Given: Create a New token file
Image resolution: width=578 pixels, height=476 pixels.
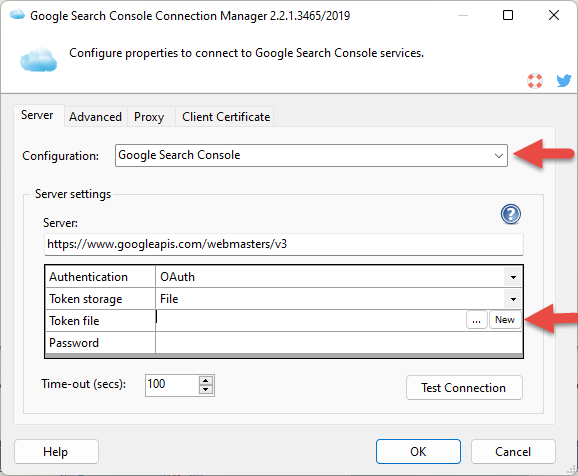Looking at the screenshot, I should click(x=505, y=320).
